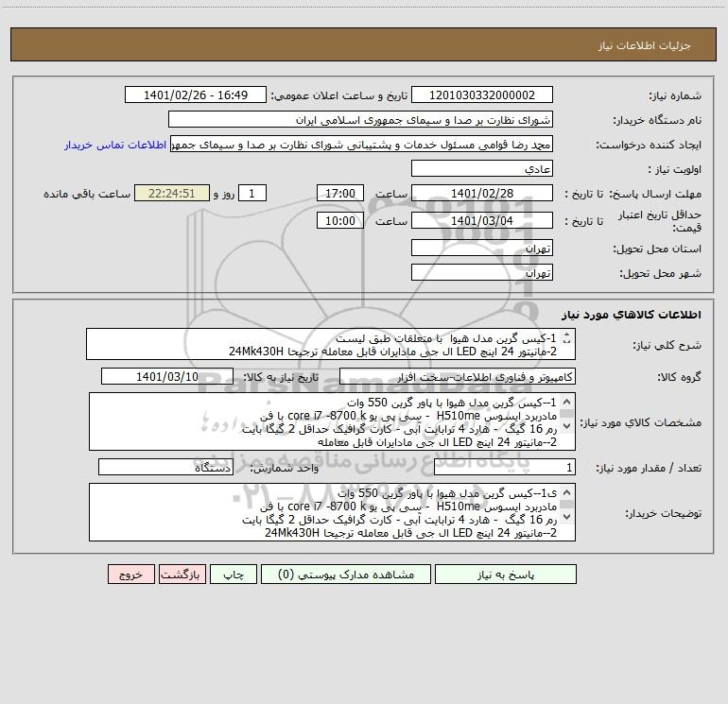Click delivery province field 'تهران'
The height and width of the screenshot is (704, 728).
pyautogui.click(x=482, y=248)
